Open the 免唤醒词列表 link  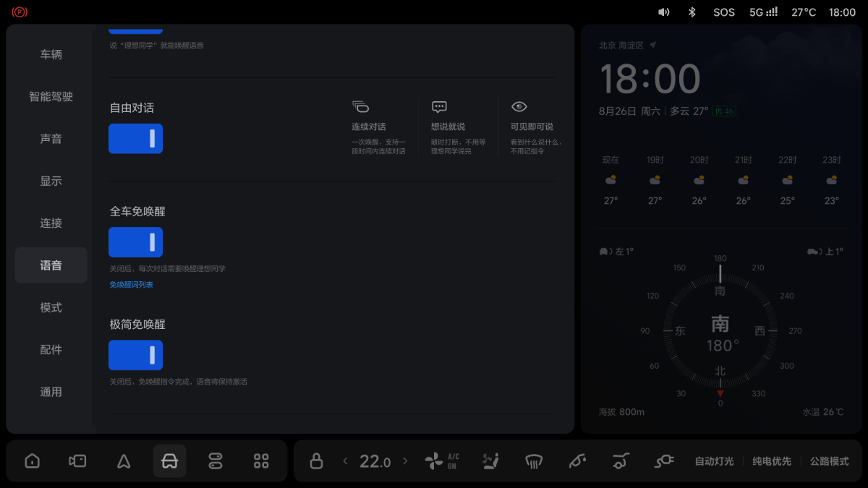(x=132, y=285)
